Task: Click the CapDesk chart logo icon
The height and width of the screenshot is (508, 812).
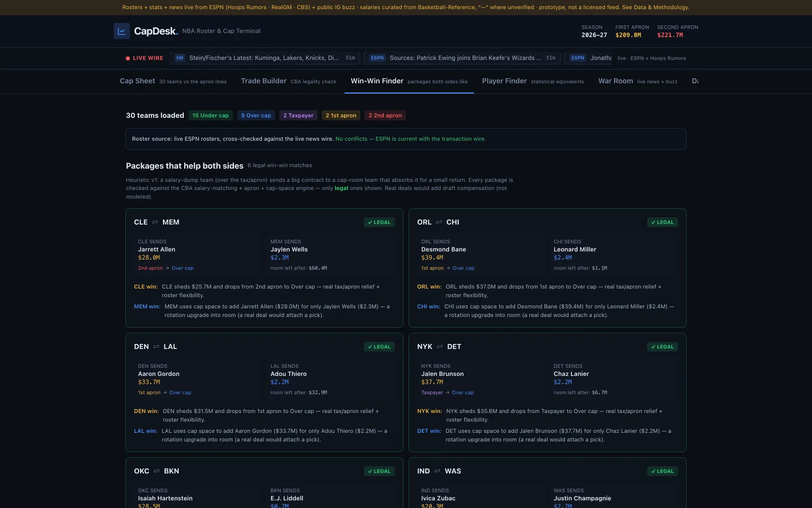Action: tap(122, 31)
